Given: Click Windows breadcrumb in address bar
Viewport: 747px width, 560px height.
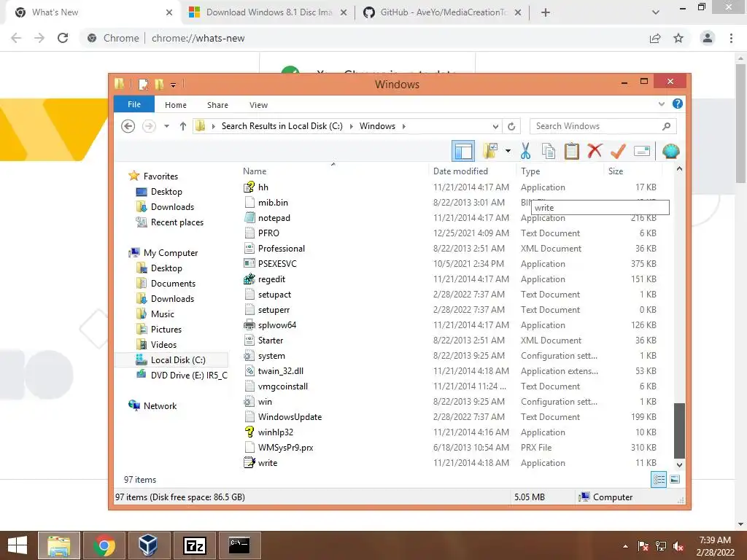Looking at the screenshot, I should 377,126.
